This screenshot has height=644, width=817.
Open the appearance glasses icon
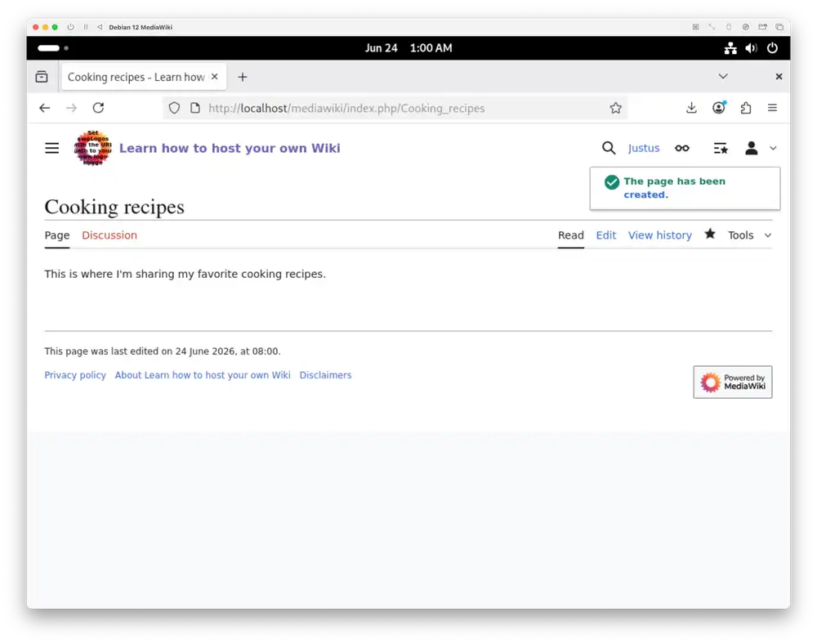tap(682, 149)
